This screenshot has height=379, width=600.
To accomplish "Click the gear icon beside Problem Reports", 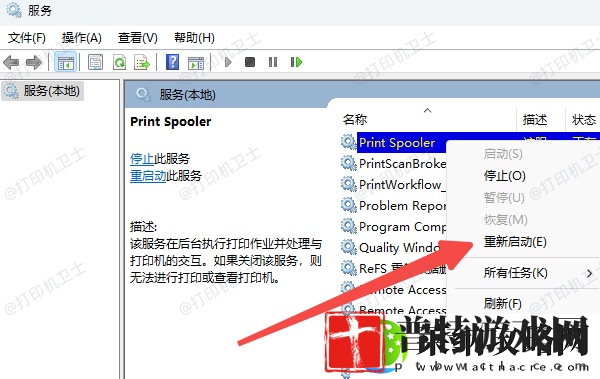I will point(349,206).
